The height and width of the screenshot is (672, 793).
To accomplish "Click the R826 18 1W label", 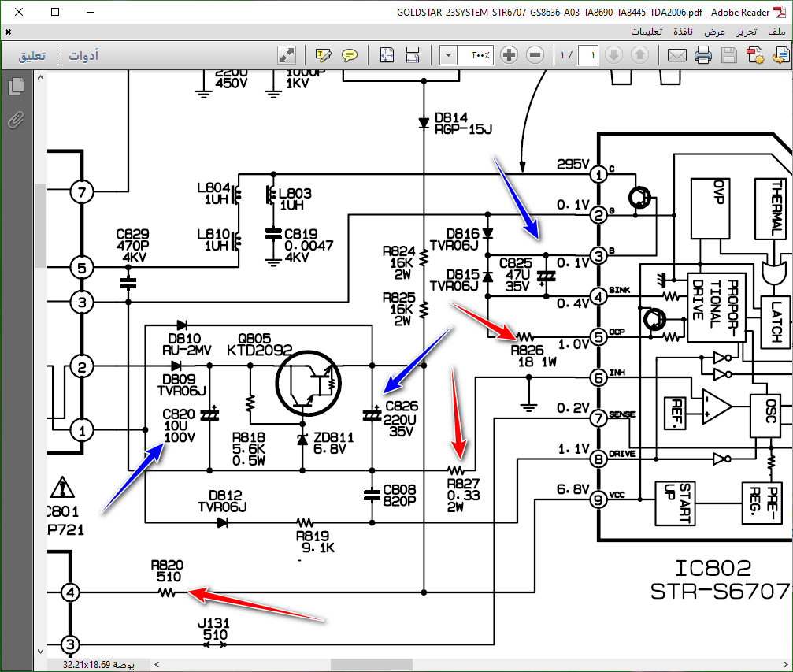I will [534, 356].
